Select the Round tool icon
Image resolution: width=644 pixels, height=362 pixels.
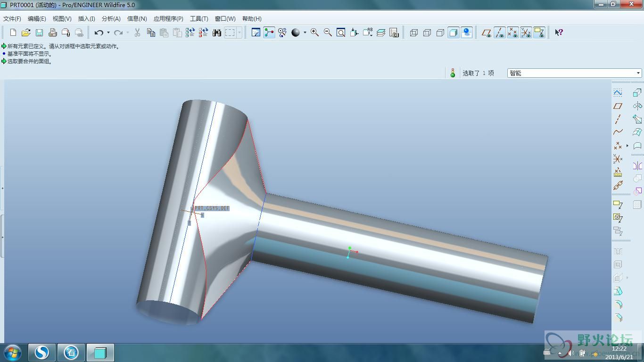click(x=618, y=304)
